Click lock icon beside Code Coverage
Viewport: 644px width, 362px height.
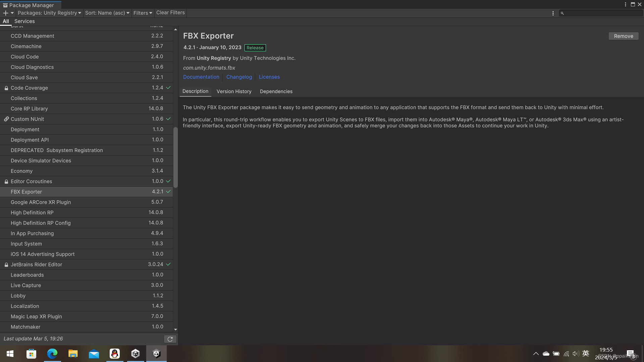point(6,88)
